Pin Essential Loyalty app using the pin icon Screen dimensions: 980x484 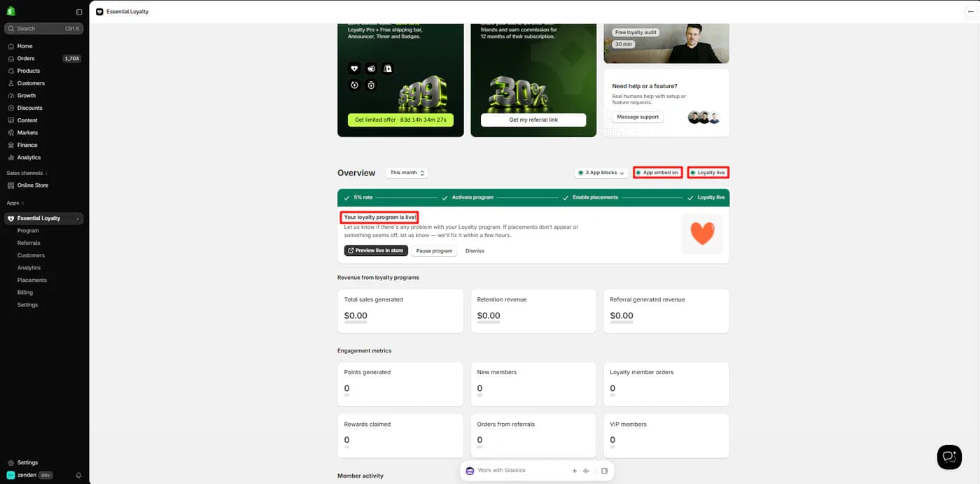[78, 219]
